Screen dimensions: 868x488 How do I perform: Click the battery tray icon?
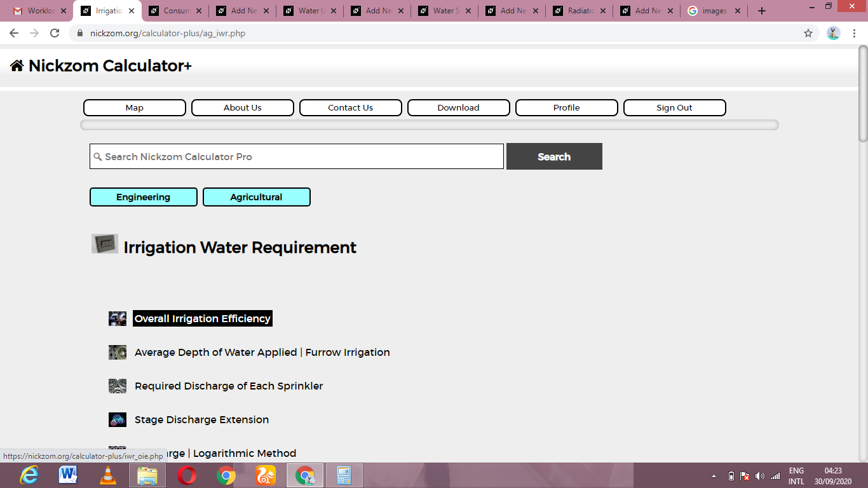click(731, 476)
